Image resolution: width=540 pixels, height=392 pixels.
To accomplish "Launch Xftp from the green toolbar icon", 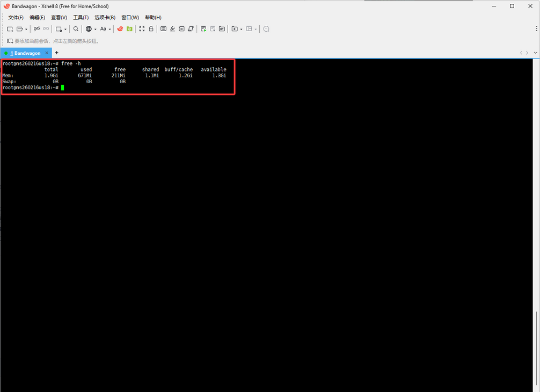I will pyautogui.click(x=129, y=29).
